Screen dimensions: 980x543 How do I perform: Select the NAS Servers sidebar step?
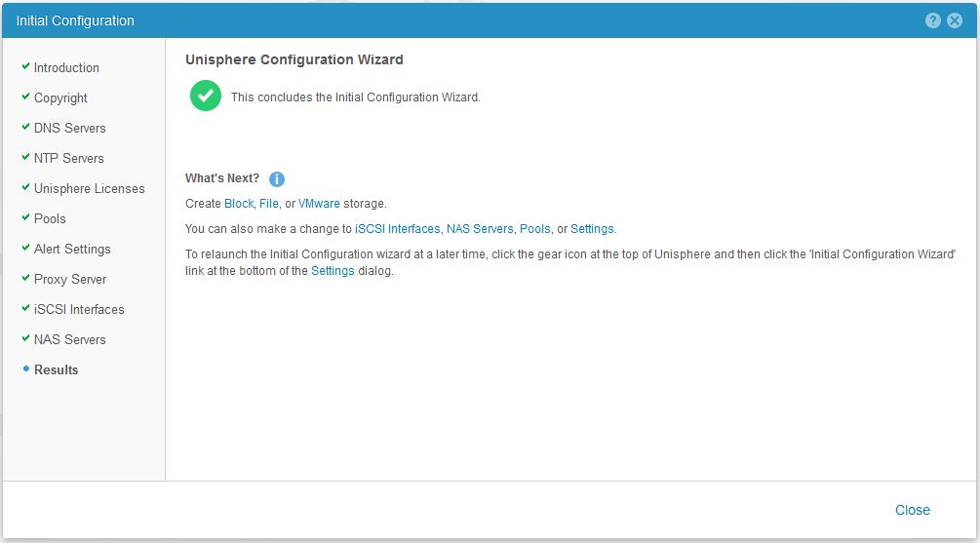click(70, 339)
